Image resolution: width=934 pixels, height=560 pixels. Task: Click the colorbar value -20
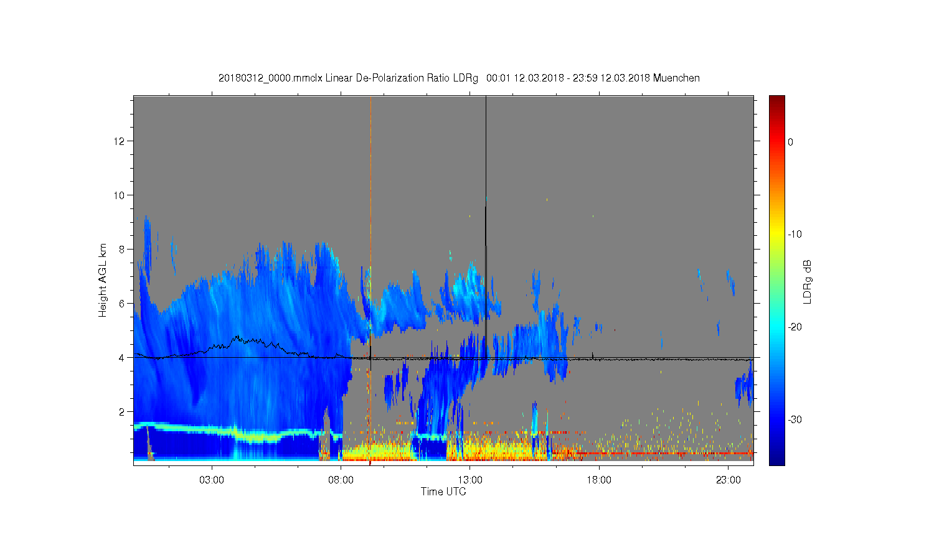[x=795, y=327]
